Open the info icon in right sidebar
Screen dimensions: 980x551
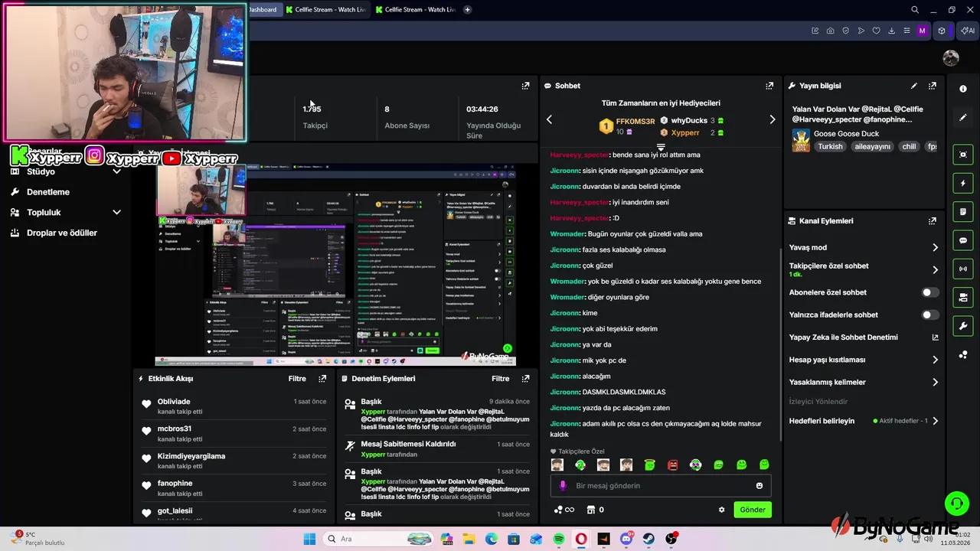[x=963, y=89]
